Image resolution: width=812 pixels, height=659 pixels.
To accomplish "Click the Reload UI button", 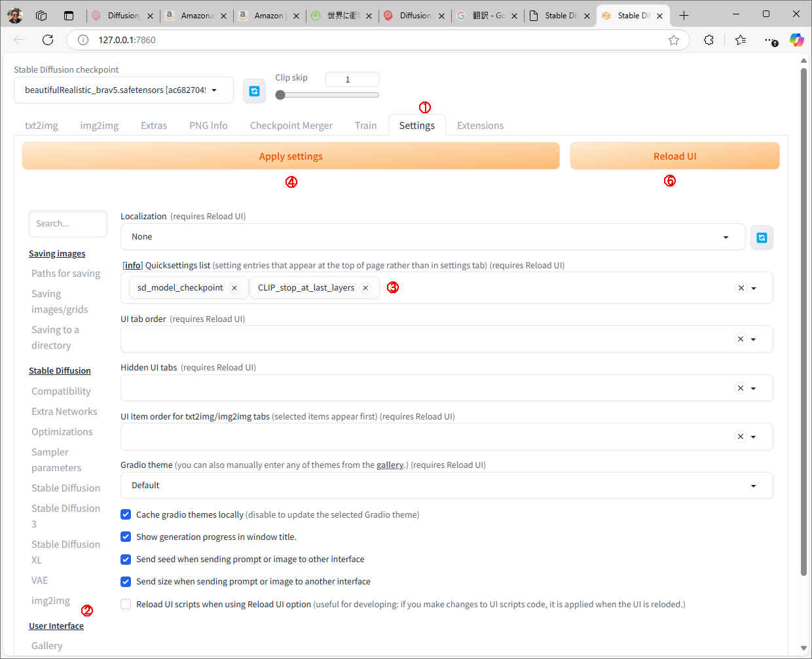I will (x=674, y=156).
